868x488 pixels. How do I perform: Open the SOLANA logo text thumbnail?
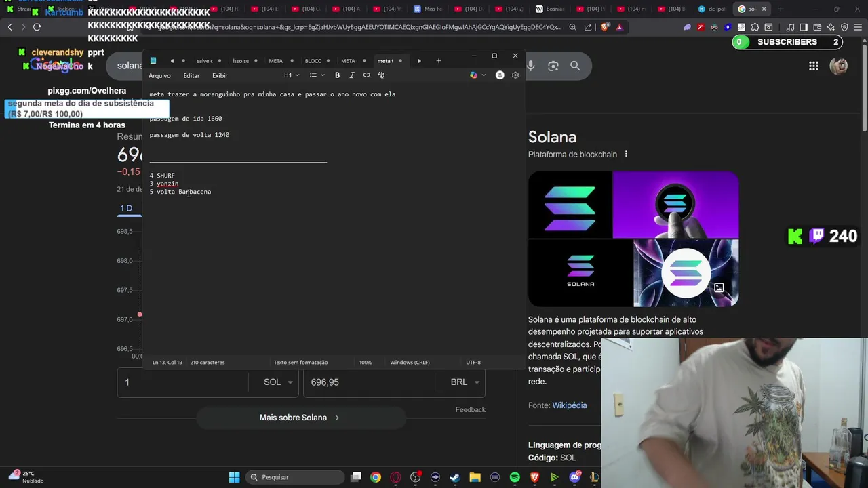point(580,273)
